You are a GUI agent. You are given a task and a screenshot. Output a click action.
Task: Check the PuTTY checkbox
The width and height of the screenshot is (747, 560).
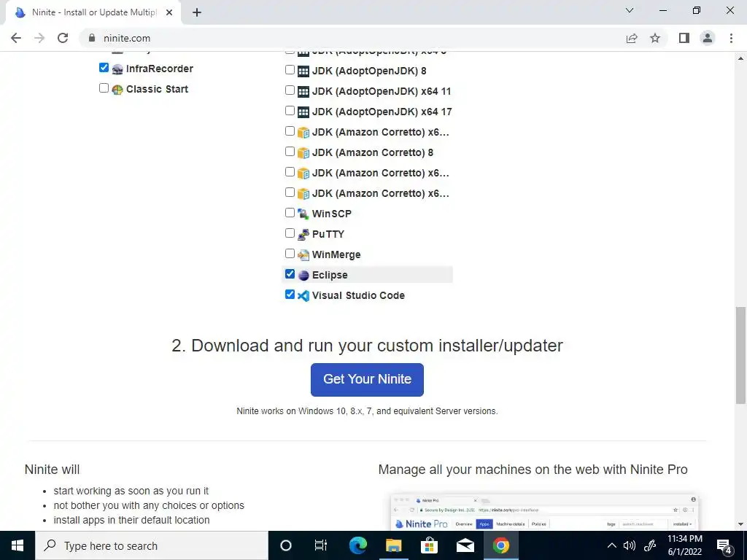point(290,233)
